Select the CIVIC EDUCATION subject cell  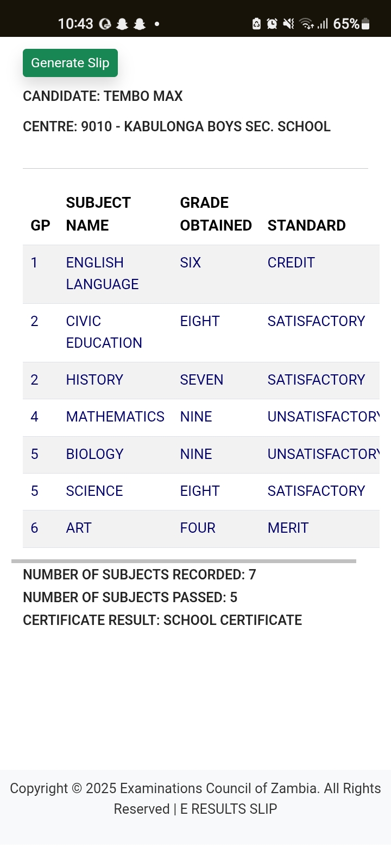point(104,332)
